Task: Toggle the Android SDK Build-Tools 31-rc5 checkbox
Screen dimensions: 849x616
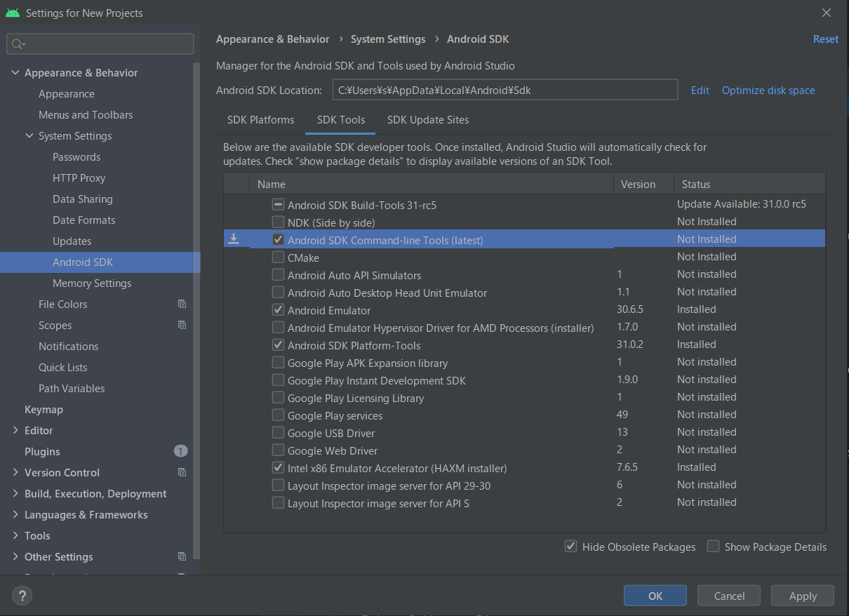Action: coord(279,205)
